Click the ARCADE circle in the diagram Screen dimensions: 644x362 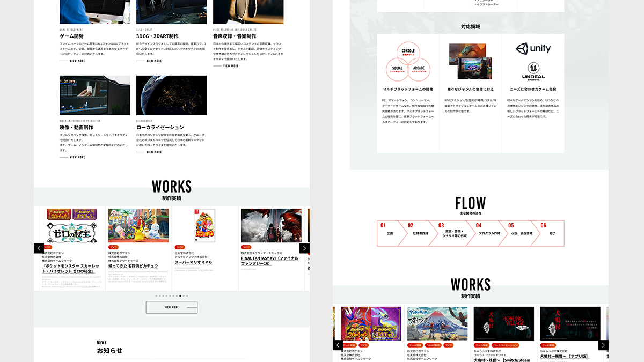pos(419,70)
